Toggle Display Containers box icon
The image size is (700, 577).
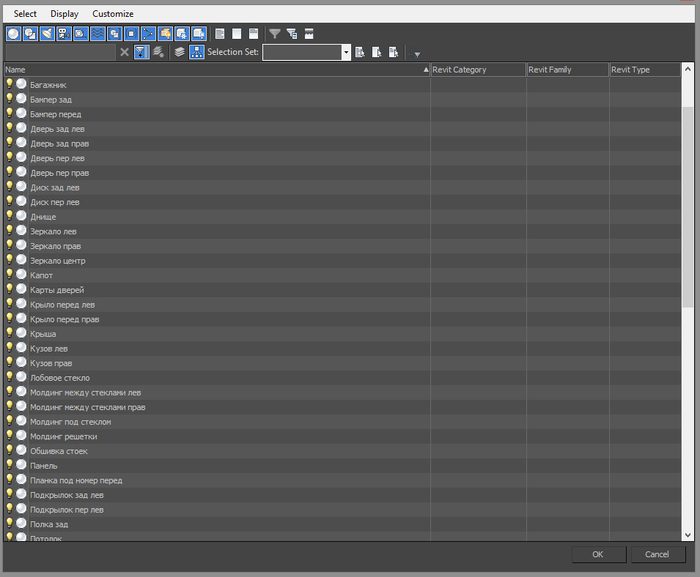[165, 33]
